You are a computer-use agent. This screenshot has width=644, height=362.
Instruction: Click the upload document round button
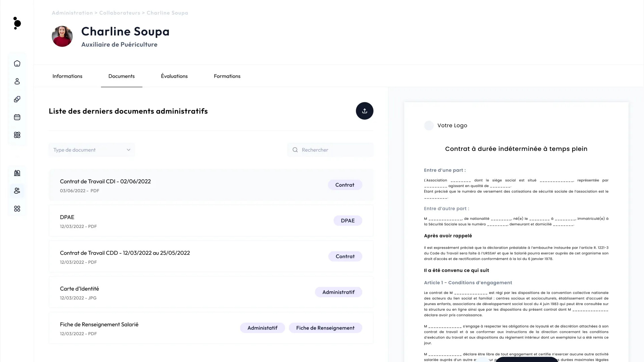click(365, 111)
